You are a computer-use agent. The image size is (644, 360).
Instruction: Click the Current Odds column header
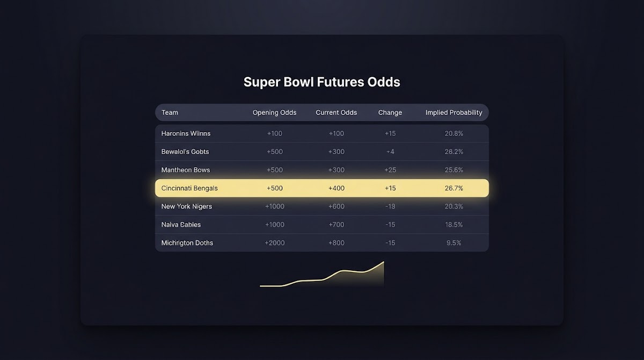point(336,112)
